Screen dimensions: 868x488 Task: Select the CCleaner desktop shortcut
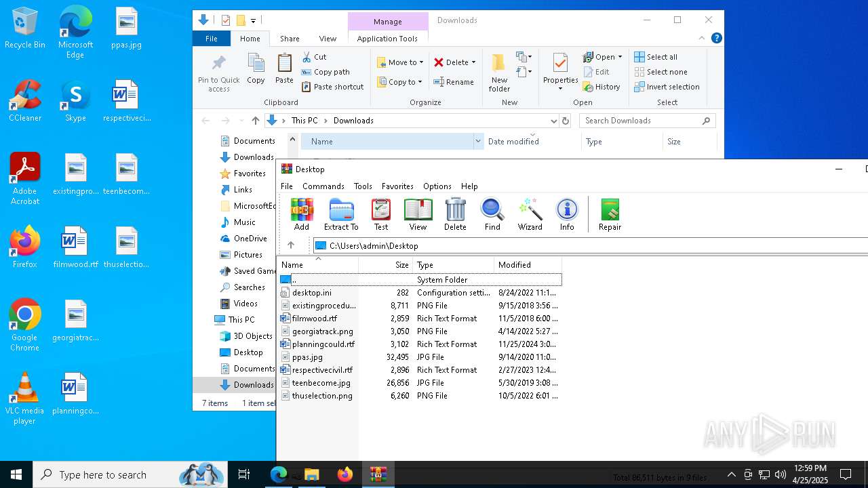coord(25,101)
